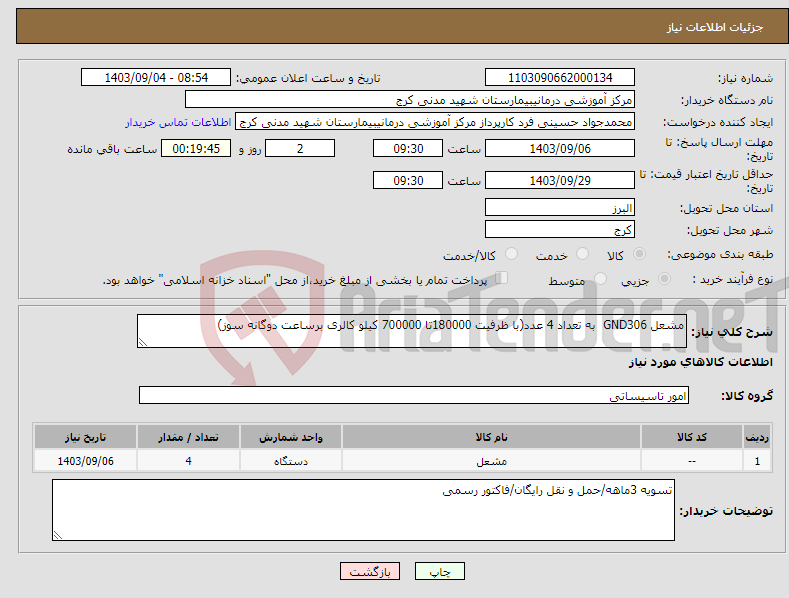Select the کالا radio button

[639, 254]
